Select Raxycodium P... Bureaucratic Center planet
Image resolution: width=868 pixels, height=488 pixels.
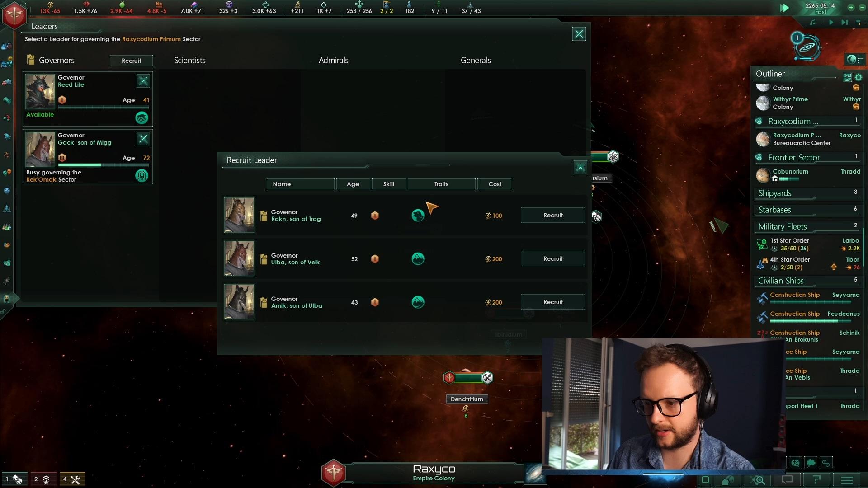pos(807,139)
